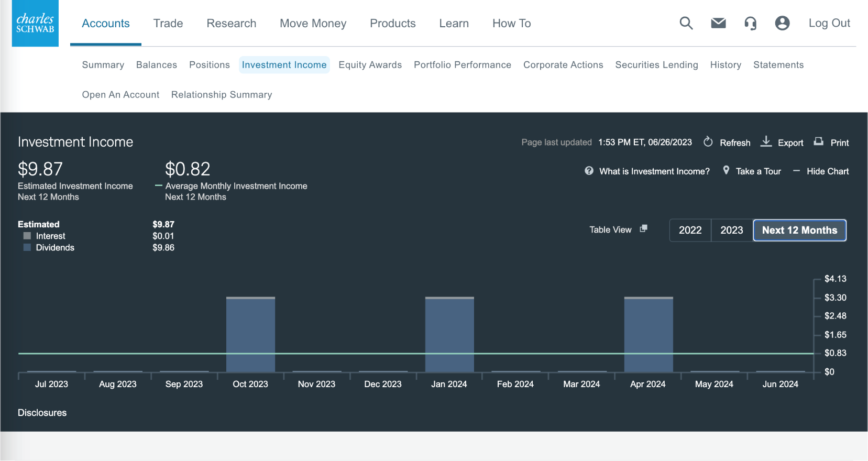The image size is (868, 461).
Task: Click the Export download icon
Action: (x=766, y=141)
